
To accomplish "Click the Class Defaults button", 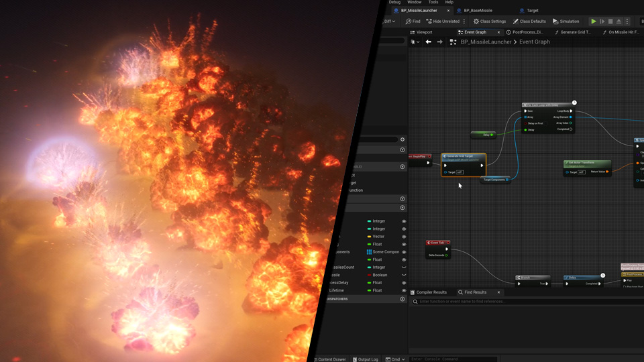I will [x=529, y=21].
